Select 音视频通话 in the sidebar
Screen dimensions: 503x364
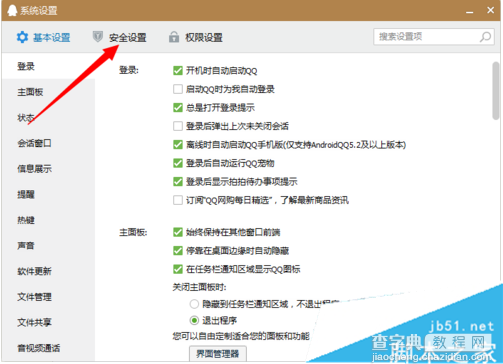pos(49,348)
